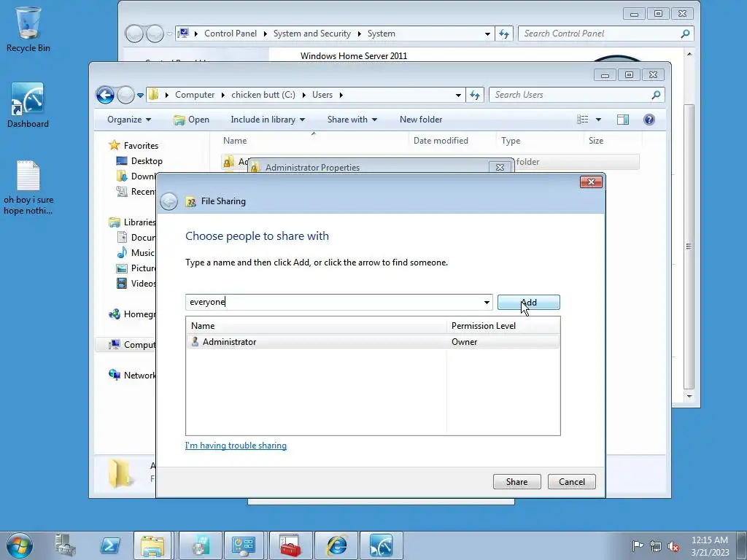Viewport: 747px width, 560px height.
Task: Open the Recycle Bin desktop icon
Action: (x=28, y=28)
